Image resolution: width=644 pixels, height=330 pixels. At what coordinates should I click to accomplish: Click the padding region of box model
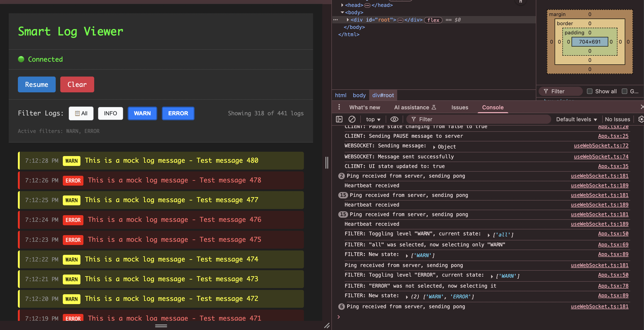pyautogui.click(x=575, y=33)
